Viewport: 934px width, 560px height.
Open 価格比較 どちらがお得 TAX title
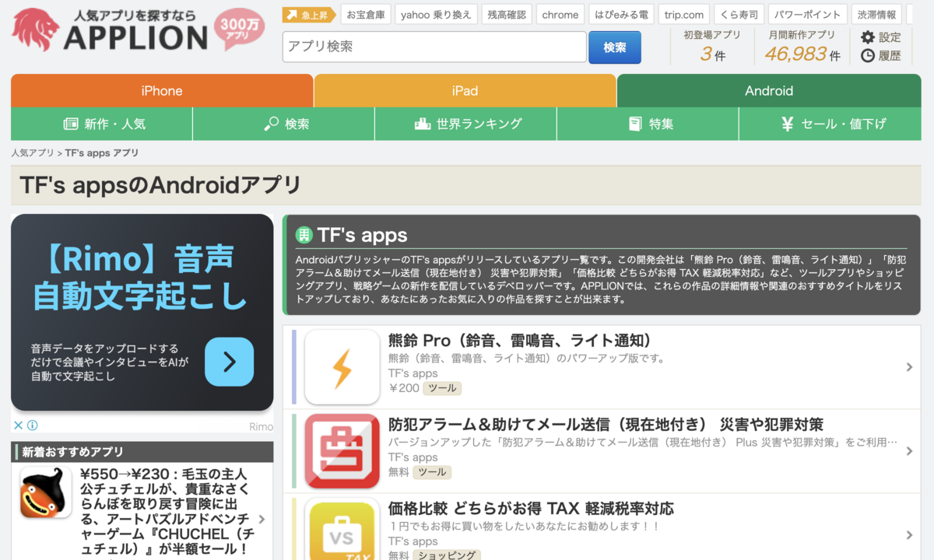[531, 509]
